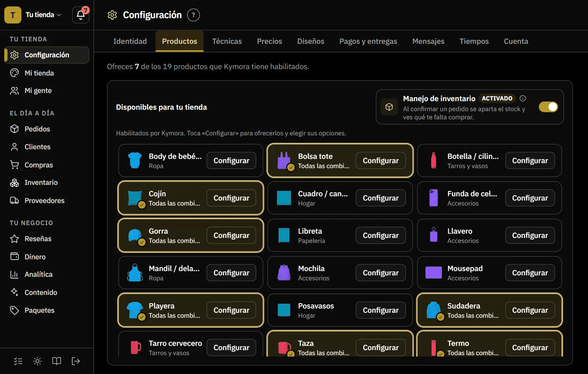Click the Sudadera hoodie icon
Viewport: 588px width, 374px height.
pos(434,310)
